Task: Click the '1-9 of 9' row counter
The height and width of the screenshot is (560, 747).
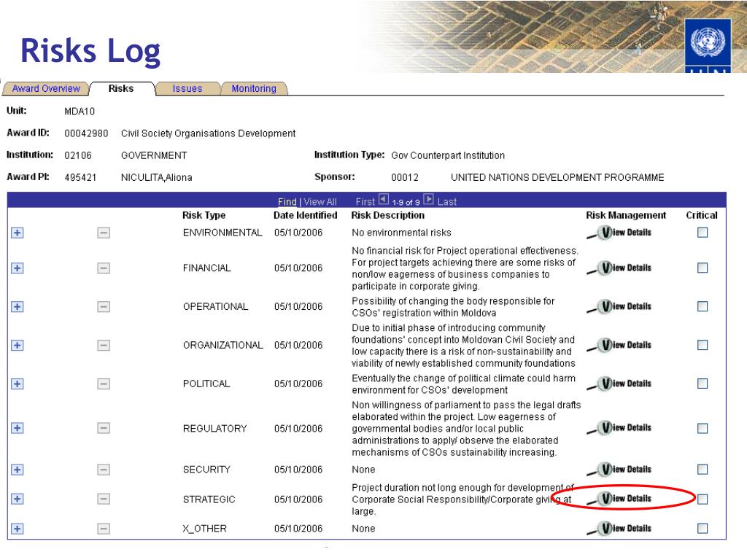Action: pos(406,203)
